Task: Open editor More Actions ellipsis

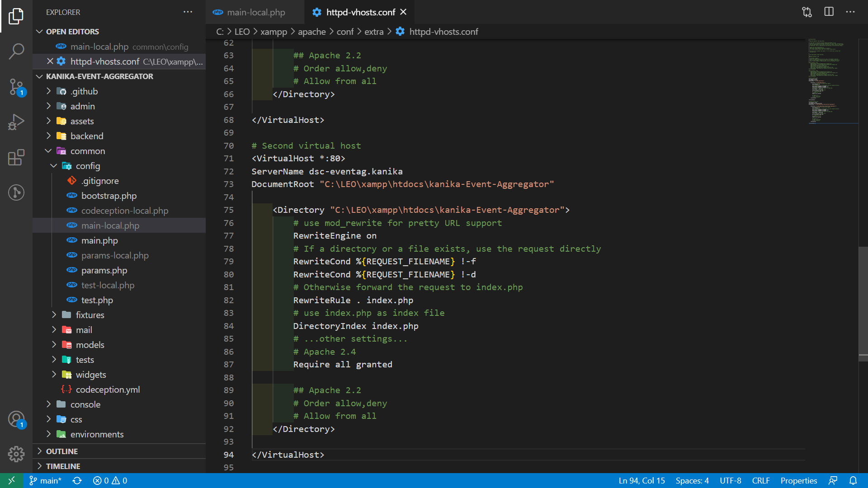Action: pyautogui.click(x=850, y=12)
